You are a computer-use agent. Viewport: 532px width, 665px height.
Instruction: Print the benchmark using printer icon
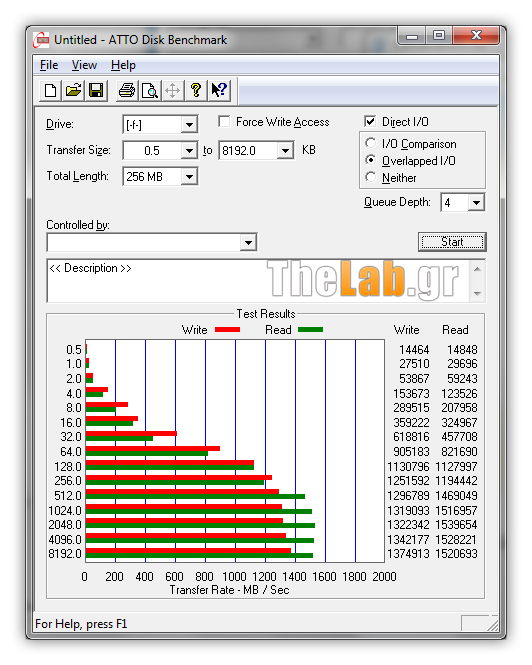pos(127,90)
